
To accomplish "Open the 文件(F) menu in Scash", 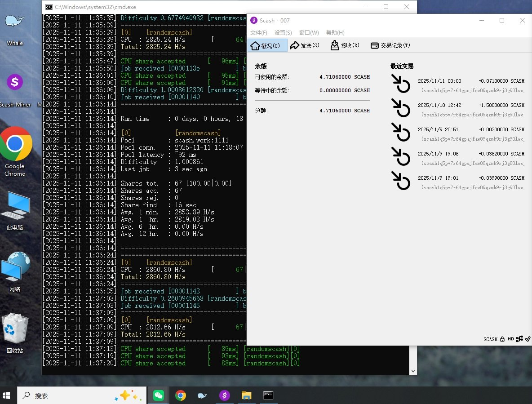I will point(258,32).
